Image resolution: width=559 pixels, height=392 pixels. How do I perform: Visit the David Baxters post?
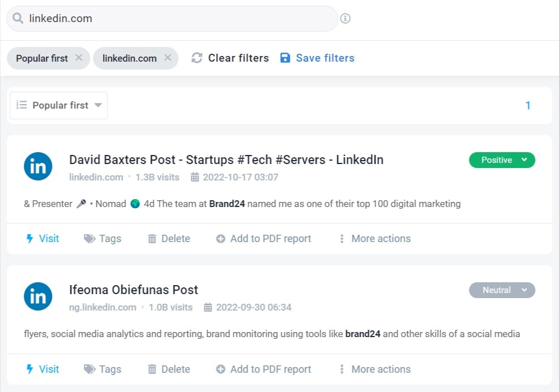[42, 239]
